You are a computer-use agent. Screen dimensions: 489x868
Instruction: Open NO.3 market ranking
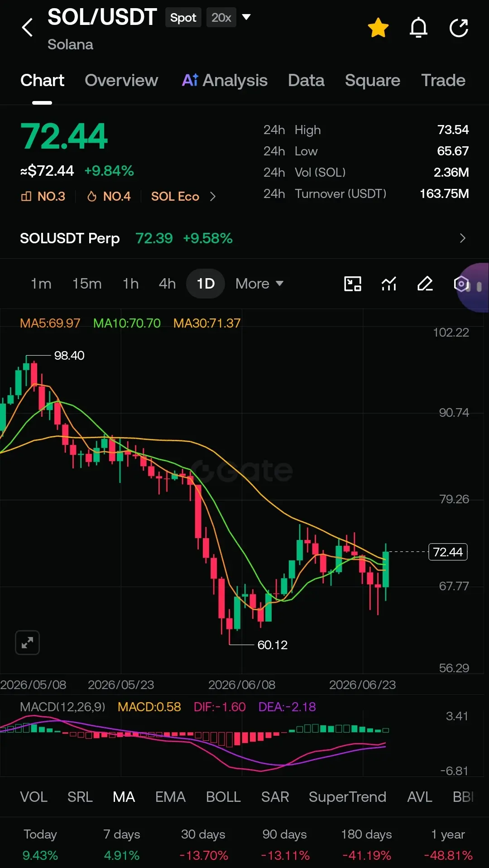point(43,196)
